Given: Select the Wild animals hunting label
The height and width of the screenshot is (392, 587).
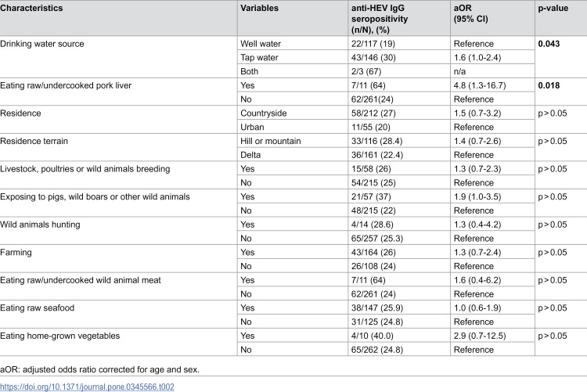Looking at the screenshot, I should coord(40,225).
